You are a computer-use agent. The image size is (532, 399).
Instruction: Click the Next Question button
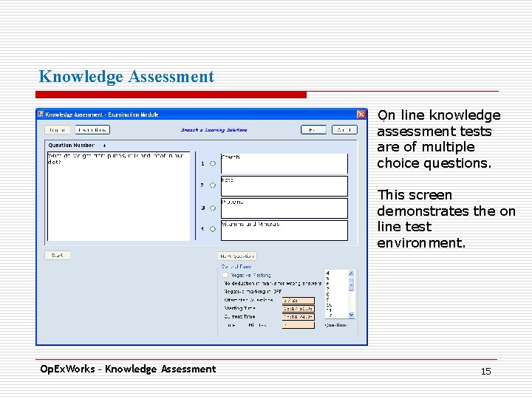(x=237, y=256)
